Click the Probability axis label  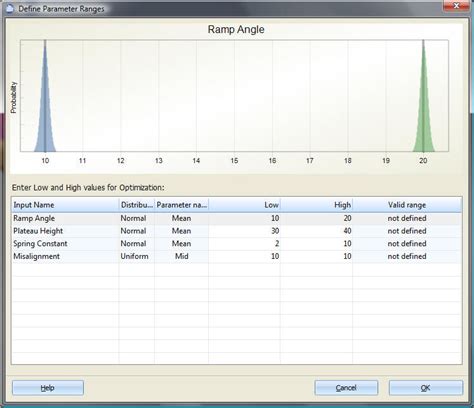coord(14,97)
